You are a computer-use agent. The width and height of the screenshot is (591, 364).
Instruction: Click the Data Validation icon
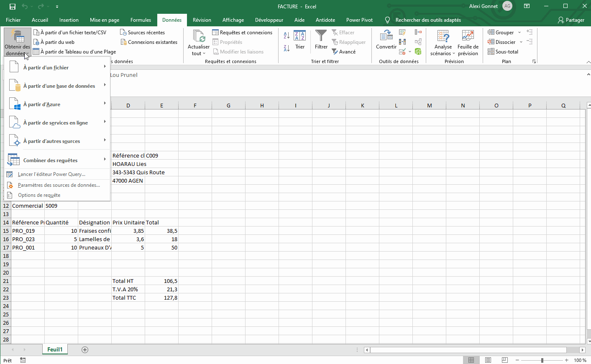pos(402,51)
